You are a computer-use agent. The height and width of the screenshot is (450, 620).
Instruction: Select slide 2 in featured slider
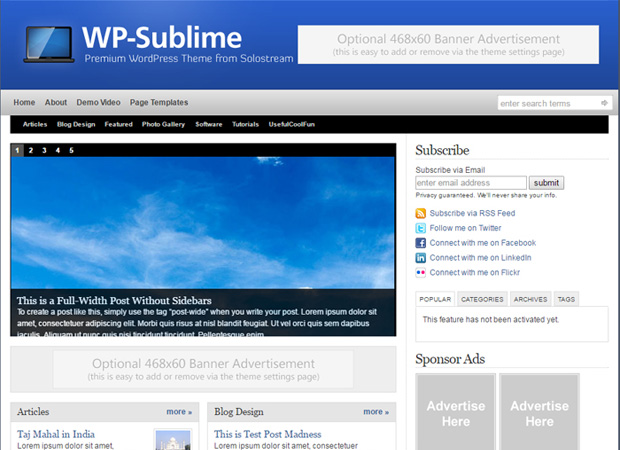[x=31, y=150]
